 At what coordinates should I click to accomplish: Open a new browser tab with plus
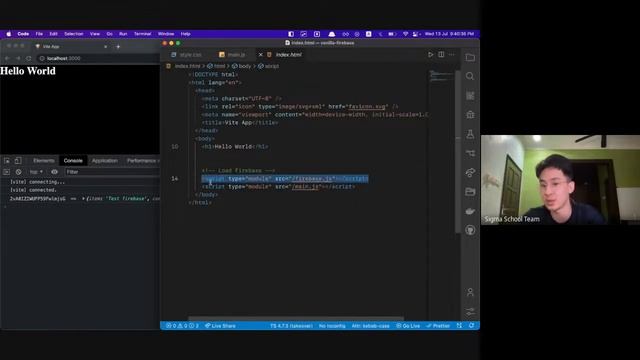(118, 47)
